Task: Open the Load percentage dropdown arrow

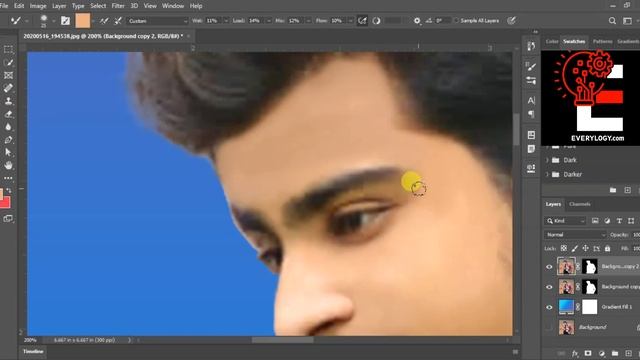Action: 269,21
